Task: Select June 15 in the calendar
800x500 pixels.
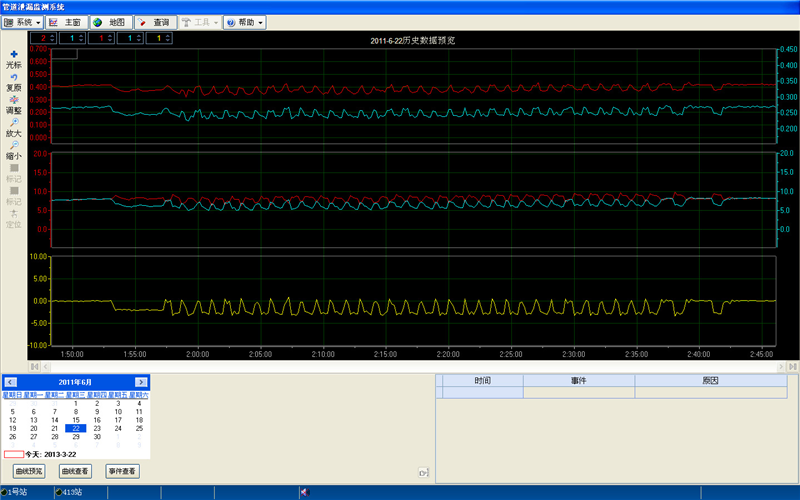Action: coord(75,419)
